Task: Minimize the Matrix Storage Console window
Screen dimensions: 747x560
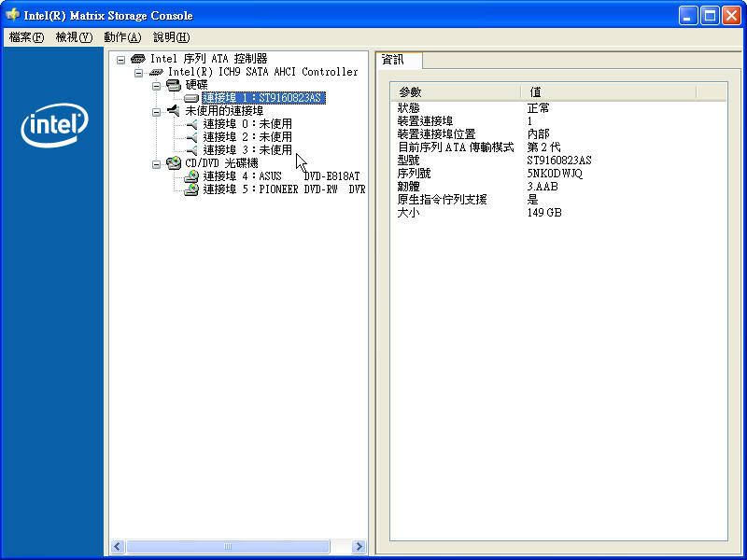Action: [x=687, y=16]
